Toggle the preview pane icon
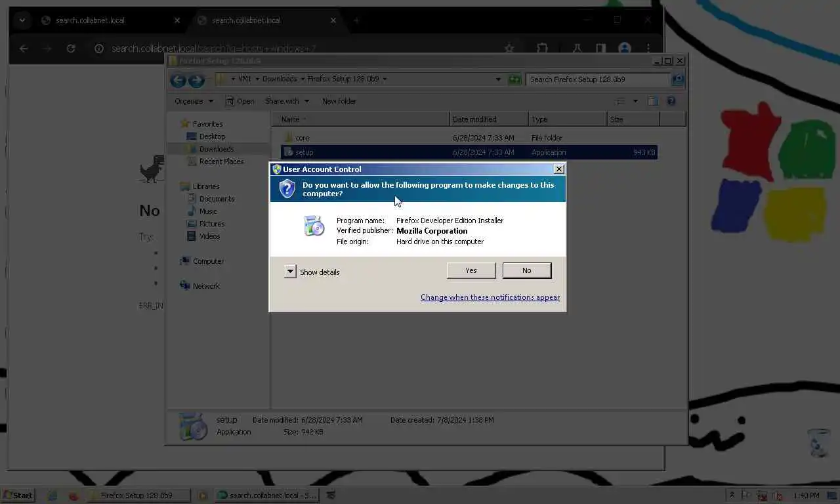This screenshot has height=504, width=840. [x=652, y=101]
